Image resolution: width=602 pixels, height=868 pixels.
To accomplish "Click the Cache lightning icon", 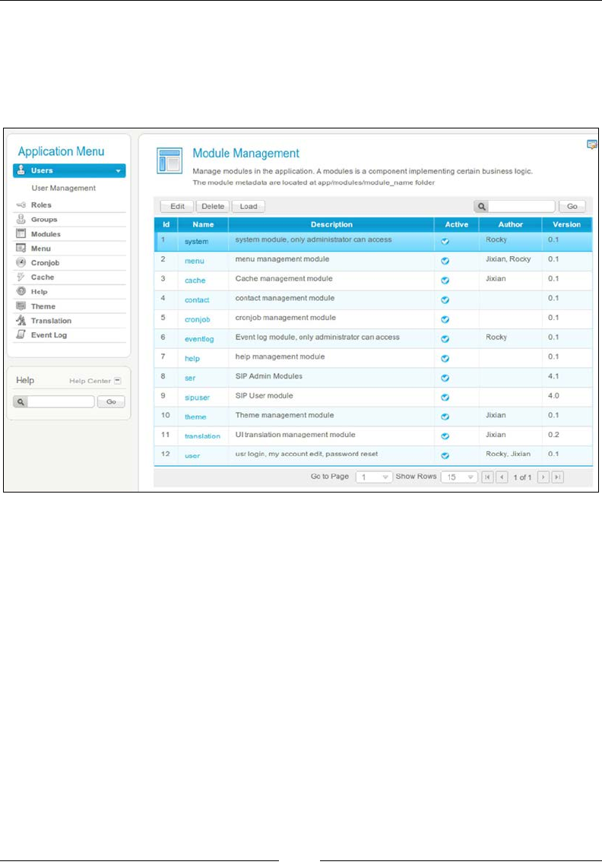I will [x=21, y=277].
